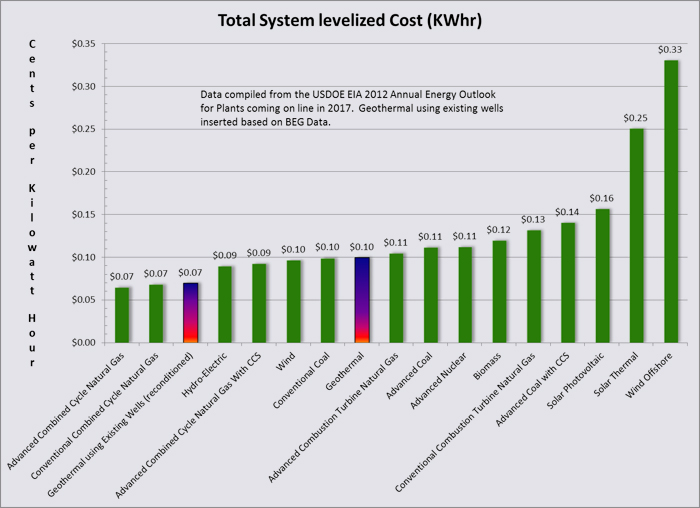Click the 'Hydro-Electric' axis label
Image resolution: width=700 pixels, height=508 pixels.
[204, 375]
